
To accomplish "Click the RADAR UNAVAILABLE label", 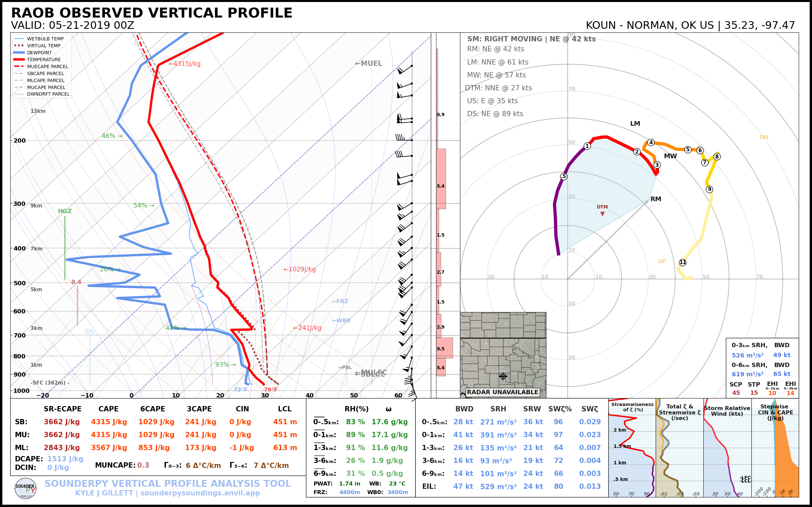I will click(x=502, y=392).
